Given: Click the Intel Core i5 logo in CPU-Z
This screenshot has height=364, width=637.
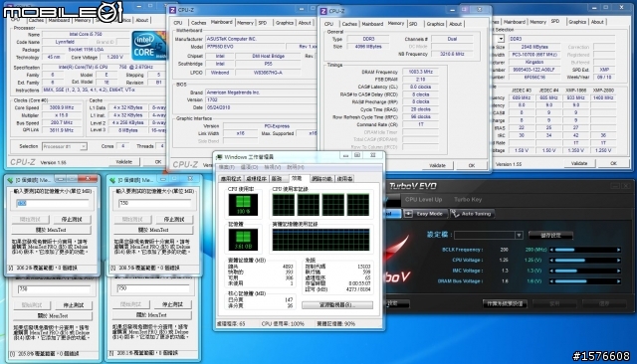Looking at the screenshot, I should pos(148,46).
